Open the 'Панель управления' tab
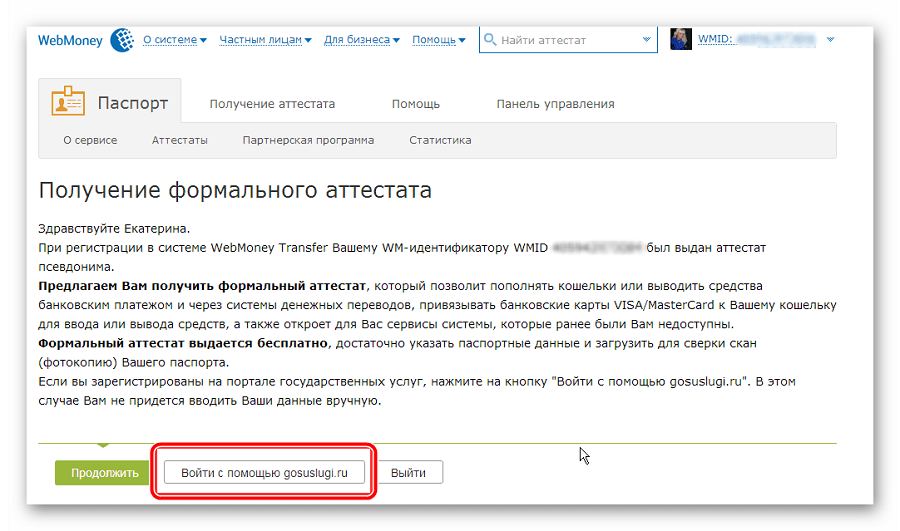 [x=555, y=104]
